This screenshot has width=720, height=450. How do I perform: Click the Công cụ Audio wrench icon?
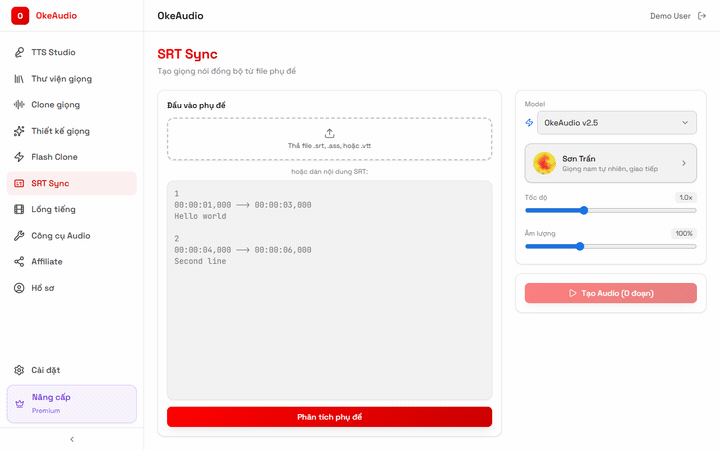coord(19,236)
